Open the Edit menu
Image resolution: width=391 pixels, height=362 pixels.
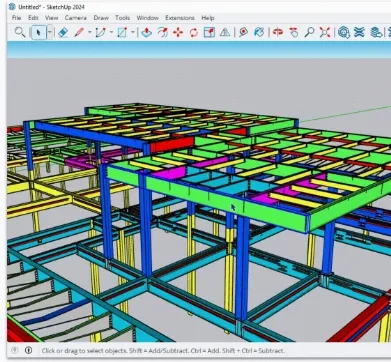pos(33,18)
